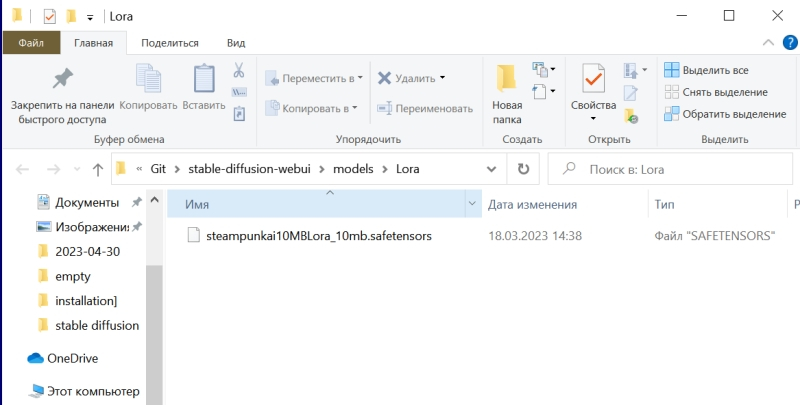Viewport: 800px width, 405px height.
Task: Create a new folder with Новая папка
Action: coord(507,88)
